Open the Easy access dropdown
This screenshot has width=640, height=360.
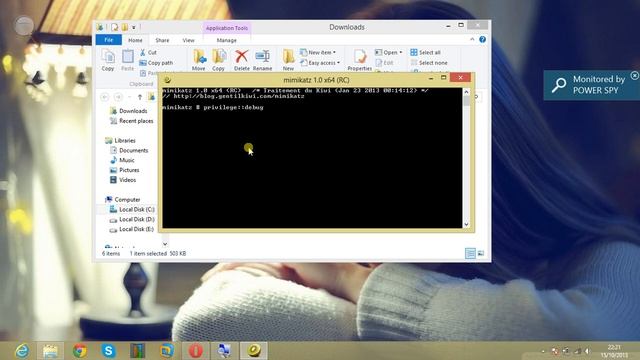coord(320,63)
